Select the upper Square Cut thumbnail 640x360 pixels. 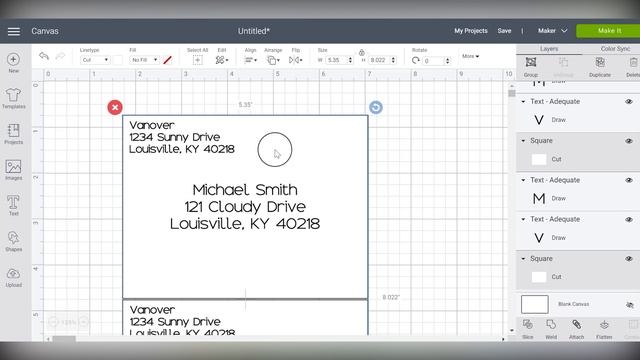(539, 159)
